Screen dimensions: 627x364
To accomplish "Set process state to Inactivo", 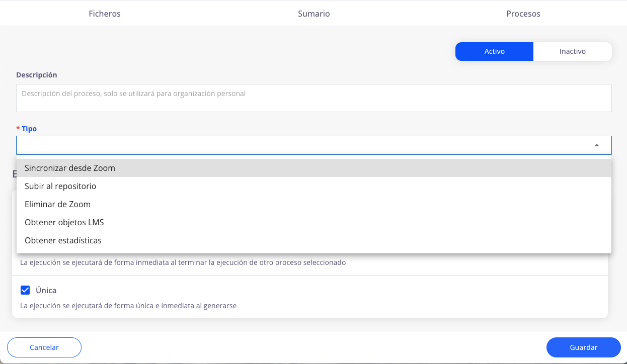I will (x=572, y=51).
